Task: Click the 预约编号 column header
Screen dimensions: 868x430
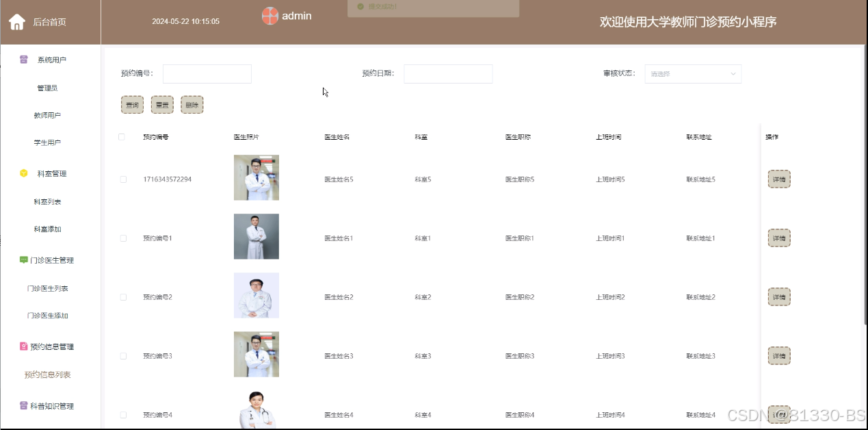Action: click(156, 137)
